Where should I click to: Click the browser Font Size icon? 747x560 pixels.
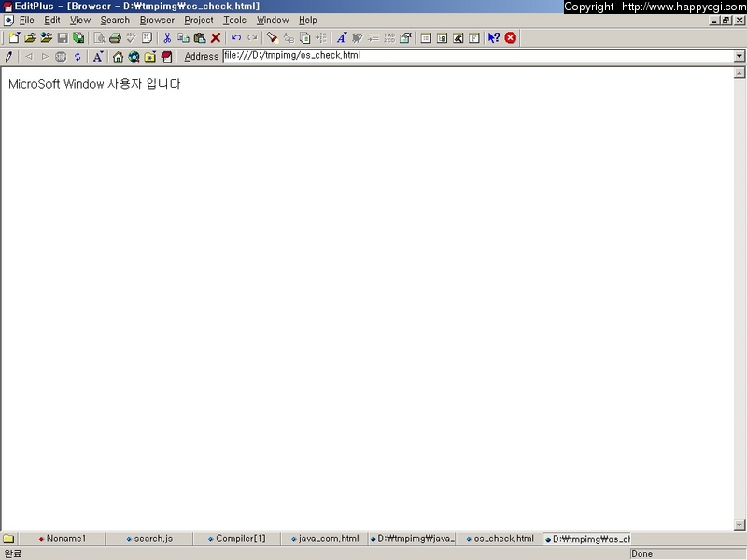point(98,57)
